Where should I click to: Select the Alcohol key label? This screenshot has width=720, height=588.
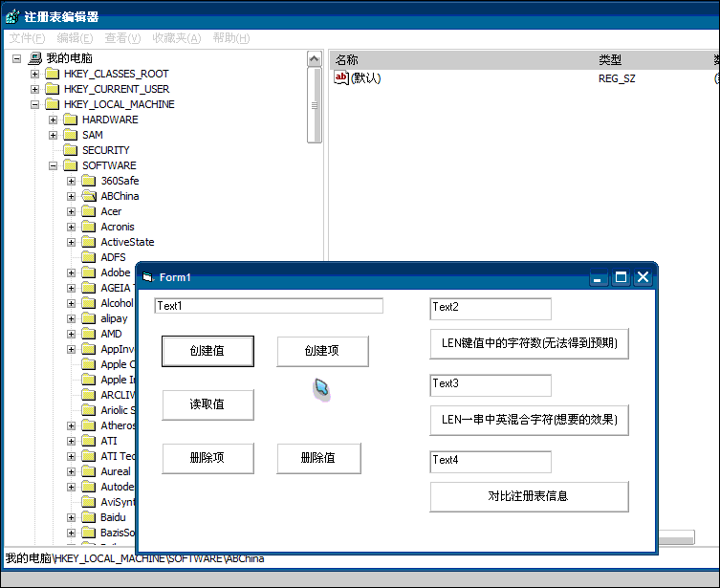click(x=117, y=303)
